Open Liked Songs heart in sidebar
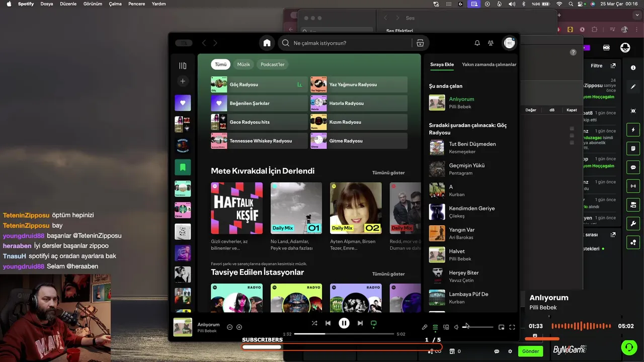Viewport: 644px width, 362px height. [x=183, y=103]
